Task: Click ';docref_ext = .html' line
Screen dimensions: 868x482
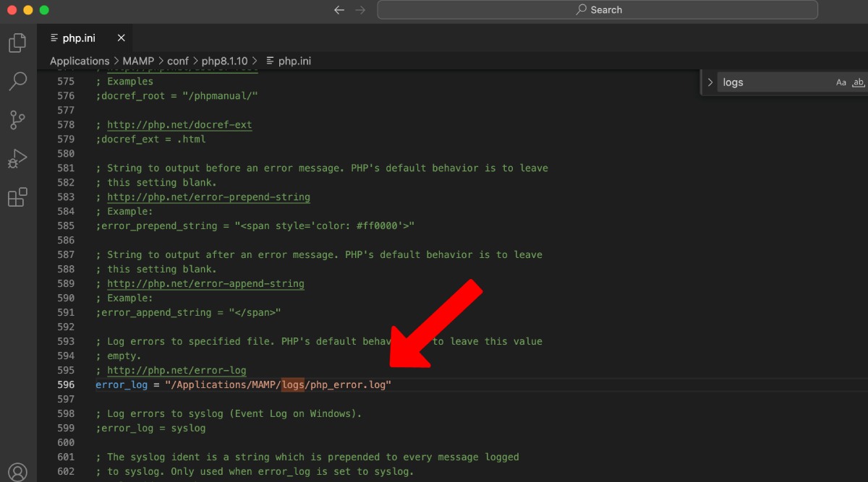Action: (150, 139)
